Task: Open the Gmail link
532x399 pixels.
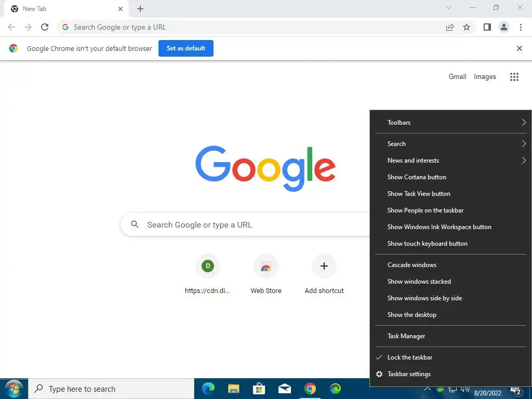Action: tap(457, 77)
